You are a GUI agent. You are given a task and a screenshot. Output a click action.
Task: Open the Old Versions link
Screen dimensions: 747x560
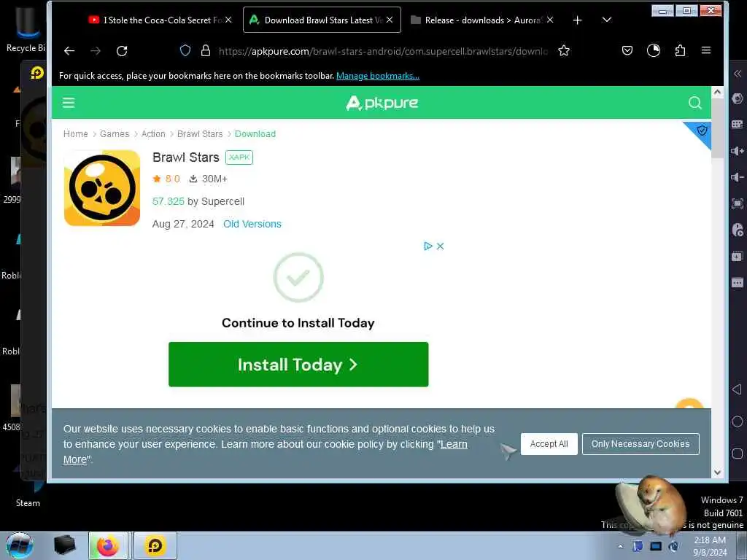[252, 224]
